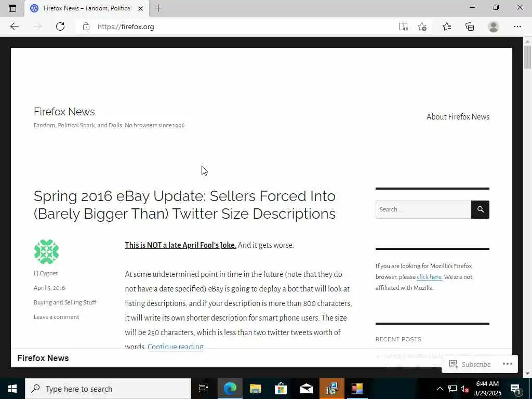Open the Favorites list icon
532x399 pixels.
pos(447,27)
